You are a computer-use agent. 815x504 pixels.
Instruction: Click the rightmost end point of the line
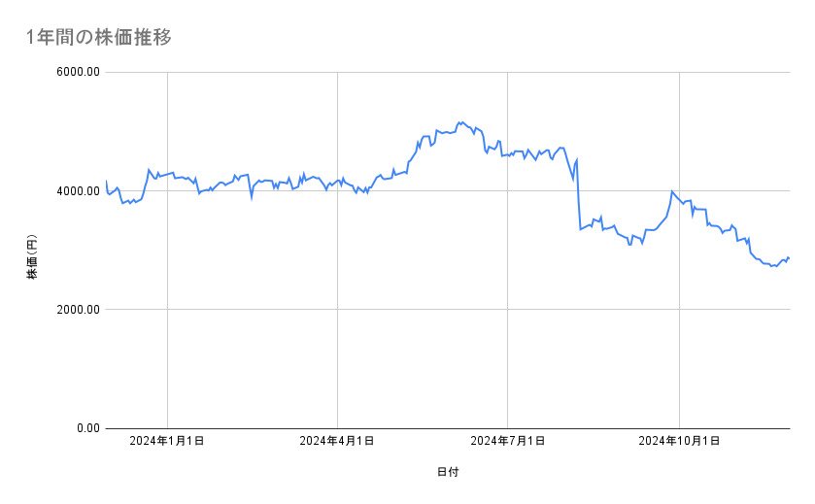click(x=789, y=257)
